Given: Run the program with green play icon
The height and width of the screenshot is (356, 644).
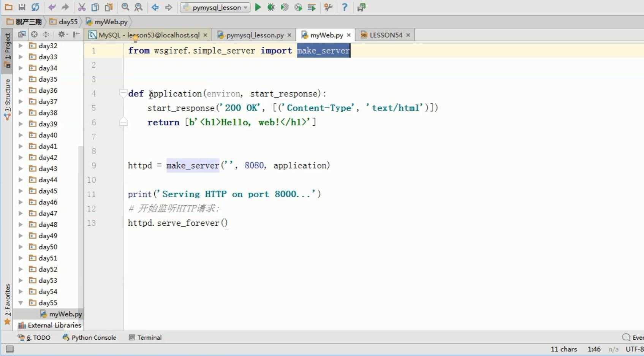Looking at the screenshot, I should click(258, 7).
